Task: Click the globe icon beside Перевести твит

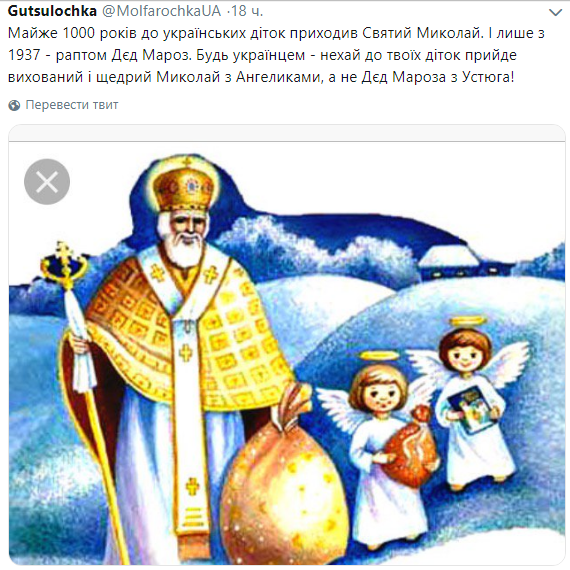Action: click(x=14, y=105)
